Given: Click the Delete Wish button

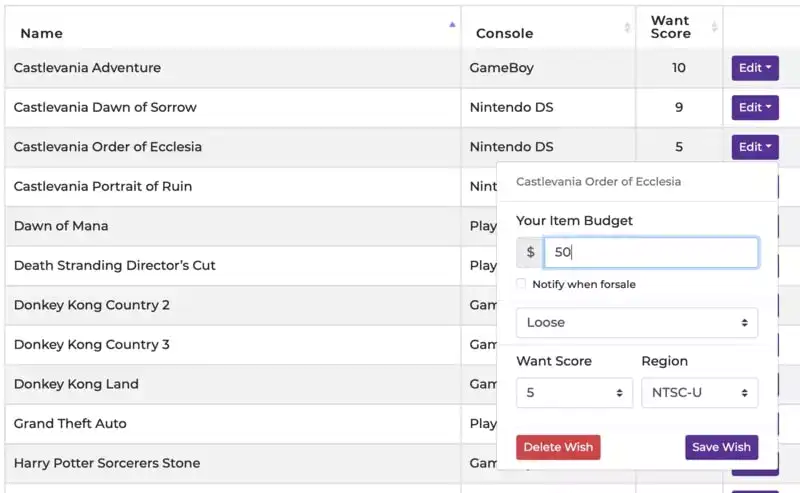Looking at the screenshot, I should (x=558, y=447).
